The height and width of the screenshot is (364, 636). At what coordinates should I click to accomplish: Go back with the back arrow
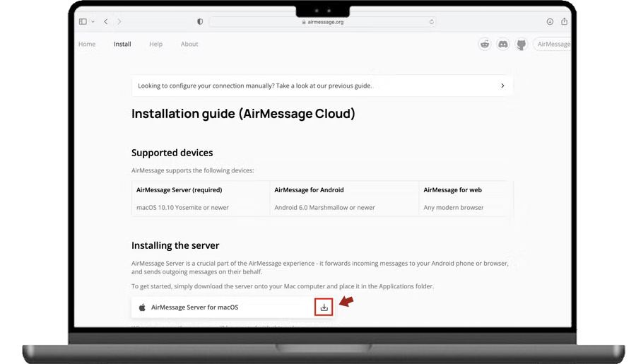coord(106,21)
